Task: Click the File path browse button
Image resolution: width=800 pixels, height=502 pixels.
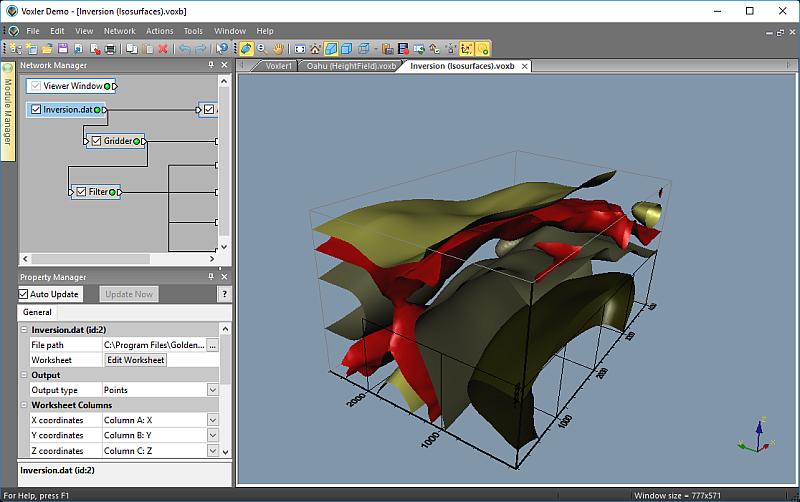Action: coord(212,345)
